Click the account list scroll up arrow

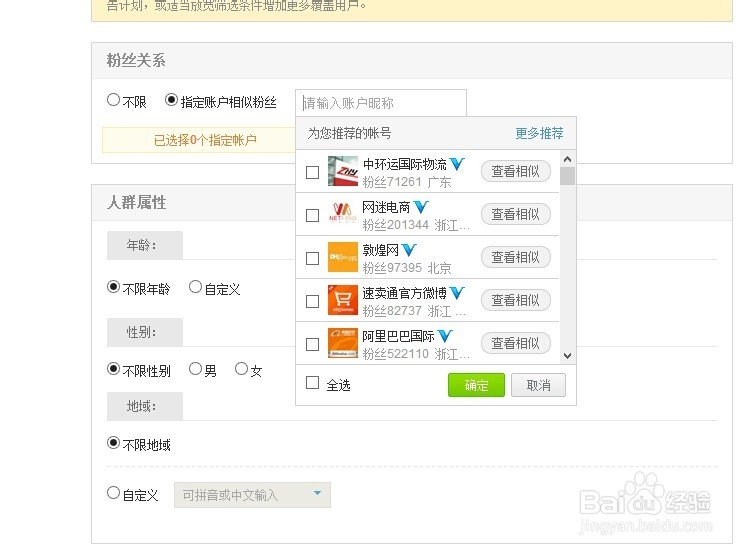coord(567,159)
